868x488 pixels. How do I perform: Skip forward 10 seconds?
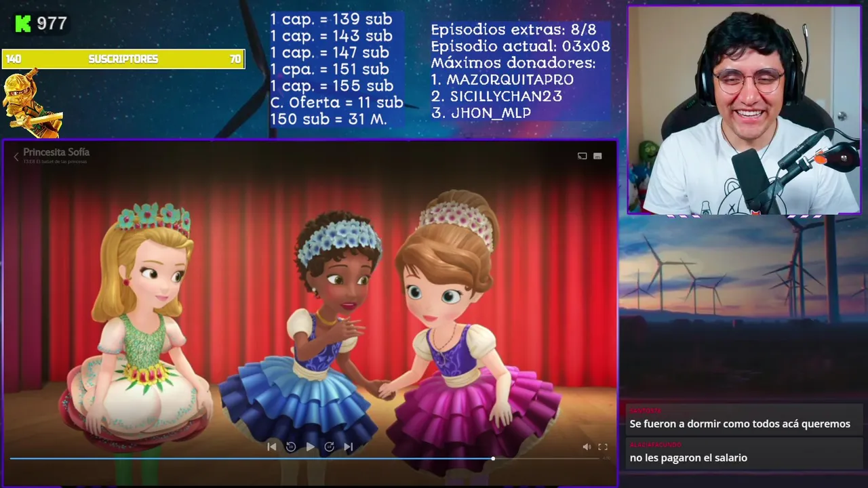(329, 447)
